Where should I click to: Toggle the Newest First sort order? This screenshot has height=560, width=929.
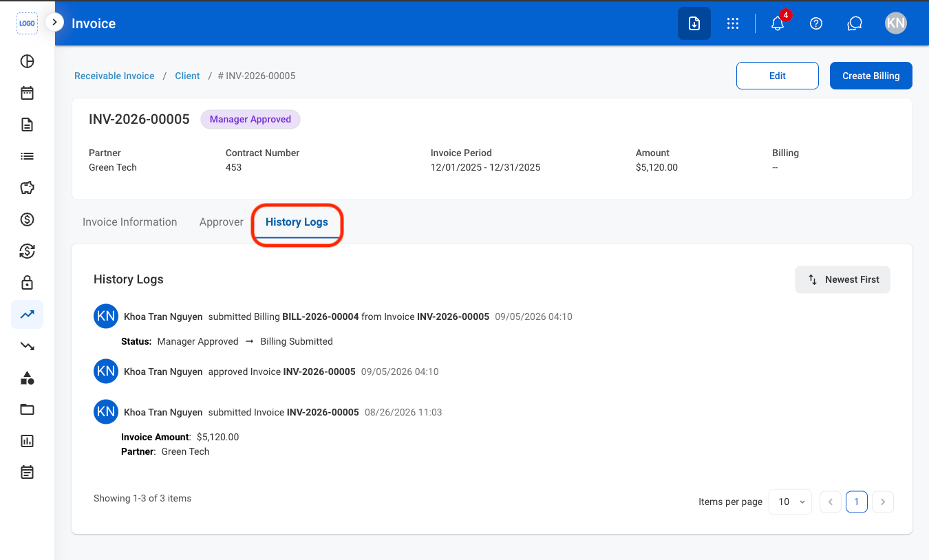(842, 279)
